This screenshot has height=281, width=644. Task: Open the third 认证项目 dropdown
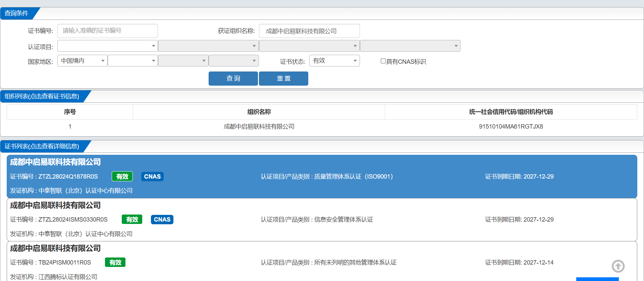pyautogui.click(x=309, y=46)
